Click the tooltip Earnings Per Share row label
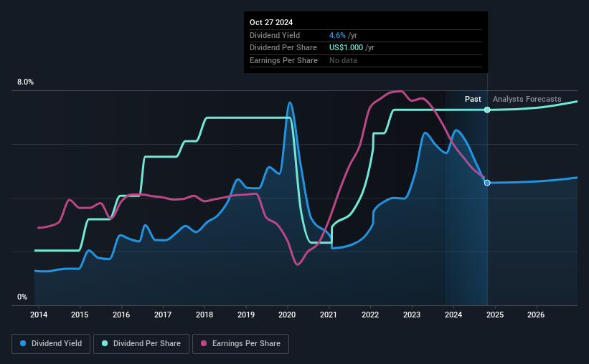Screen dimensions: 589x364 283,60
